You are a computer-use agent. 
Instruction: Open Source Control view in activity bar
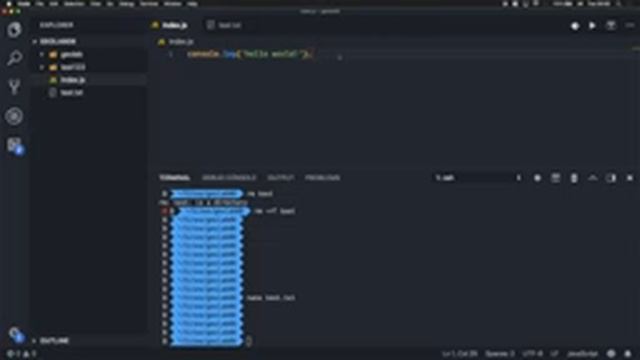(14, 87)
